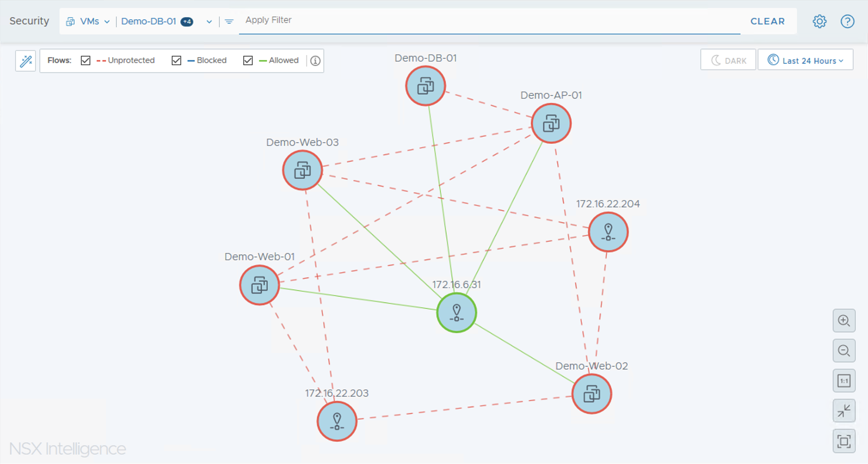Select the 172.16.6.31 IP node
The width and height of the screenshot is (868, 464).
[x=456, y=313]
